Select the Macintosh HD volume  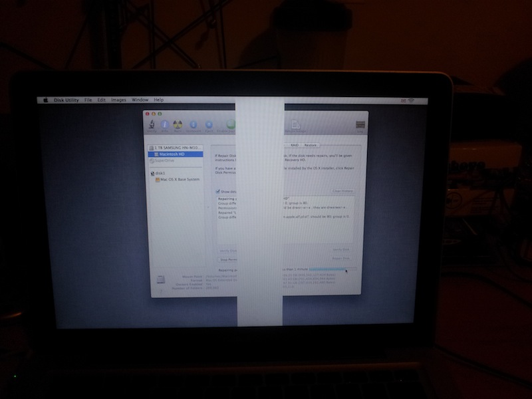(176, 154)
